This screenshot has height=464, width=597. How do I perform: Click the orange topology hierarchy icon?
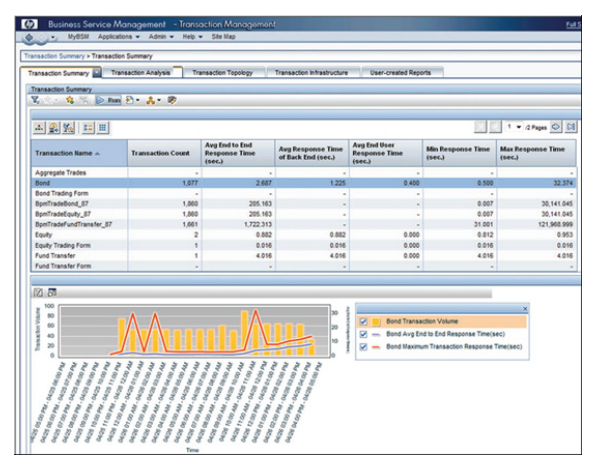tap(151, 100)
